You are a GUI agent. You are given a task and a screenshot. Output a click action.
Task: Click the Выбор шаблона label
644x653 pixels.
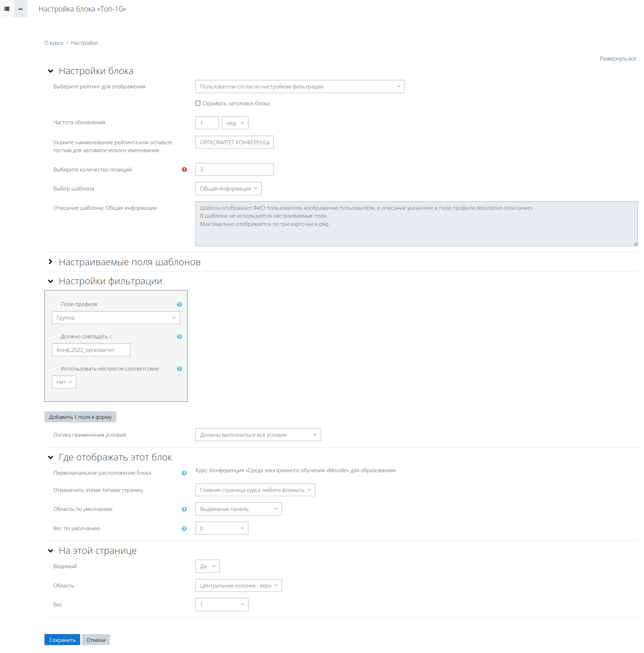click(x=74, y=189)
